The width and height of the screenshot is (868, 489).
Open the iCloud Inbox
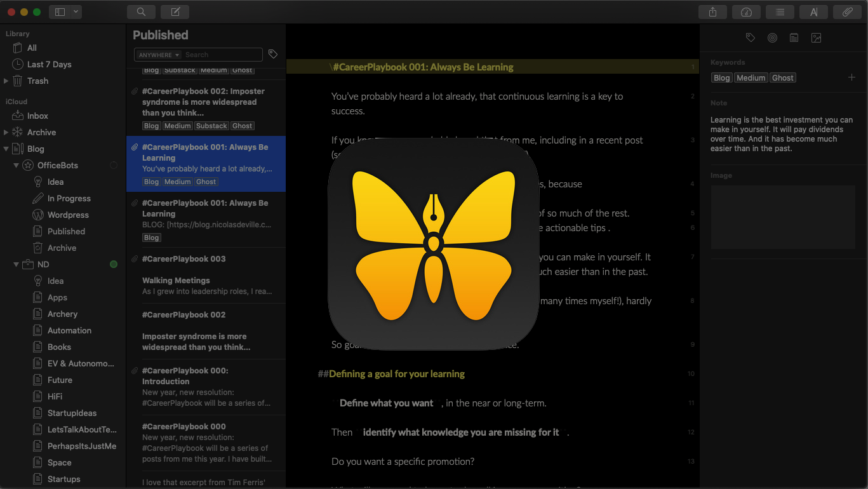37,116
